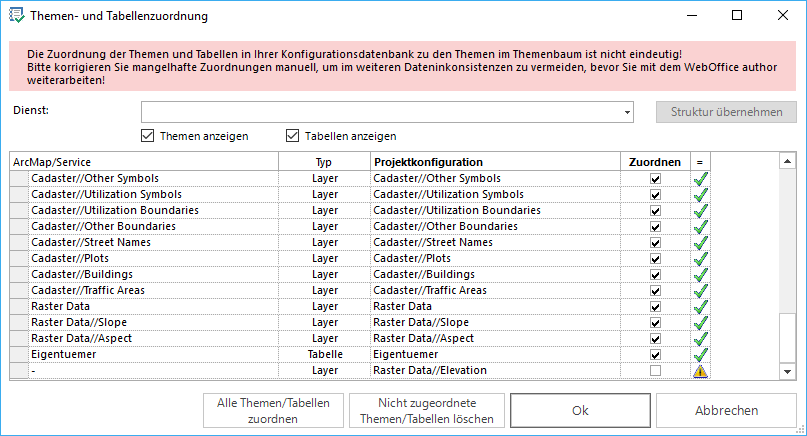The width and height of the screenshot is (807, 436).
Task: Uncheck Zuordnen for Cadaster//Buildings
Action: pos(655,274)
